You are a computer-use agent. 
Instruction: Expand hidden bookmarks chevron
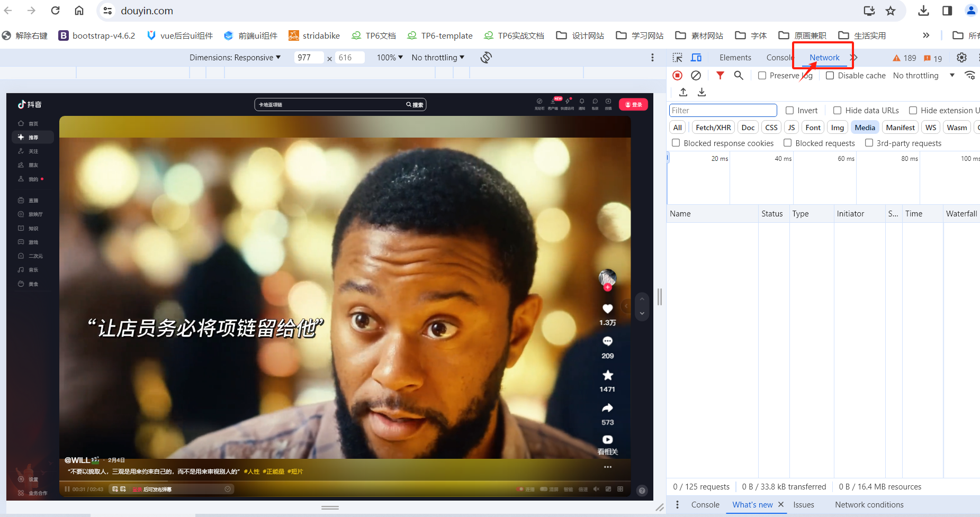coord(926,35)
